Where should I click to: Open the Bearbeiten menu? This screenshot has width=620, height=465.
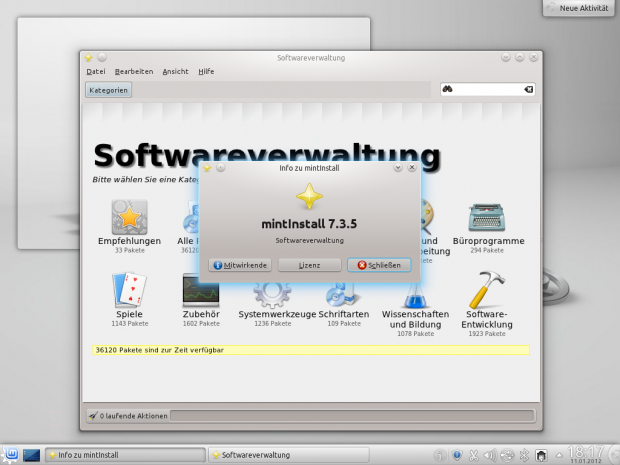134,72
